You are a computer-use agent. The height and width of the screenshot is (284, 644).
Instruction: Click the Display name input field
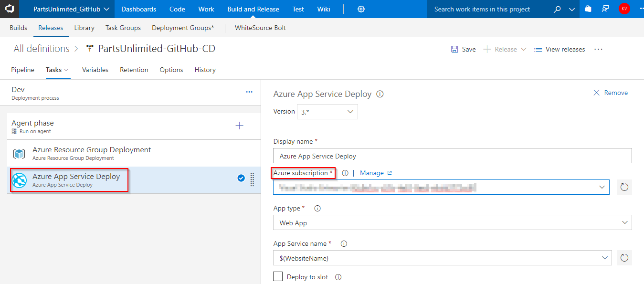pyautogui.click(x=453, y=156)
